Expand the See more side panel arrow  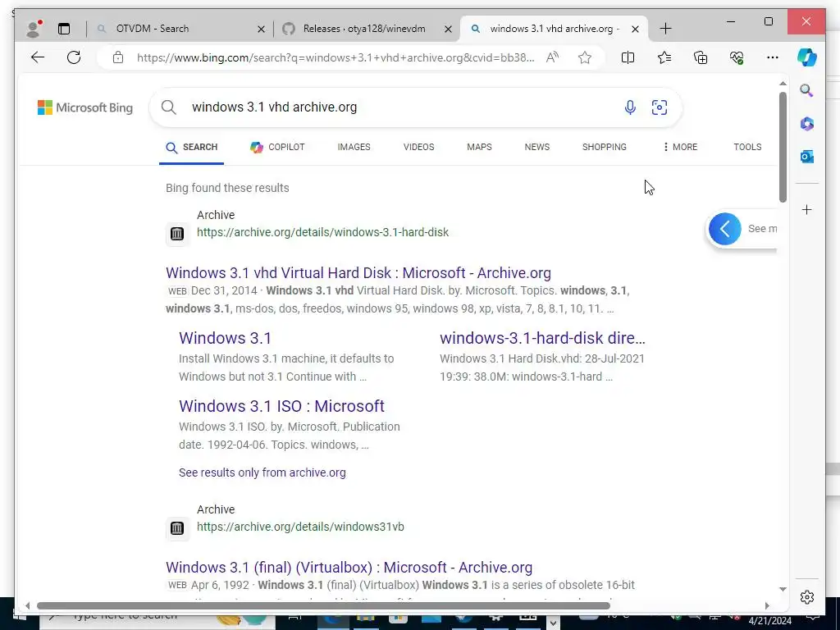click(725, 229)
